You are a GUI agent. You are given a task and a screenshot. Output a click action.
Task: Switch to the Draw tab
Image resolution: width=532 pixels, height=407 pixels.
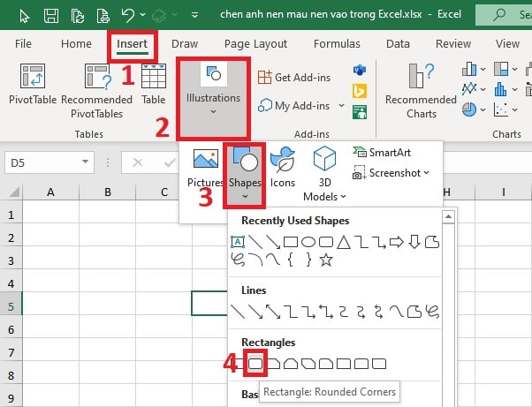185,44
